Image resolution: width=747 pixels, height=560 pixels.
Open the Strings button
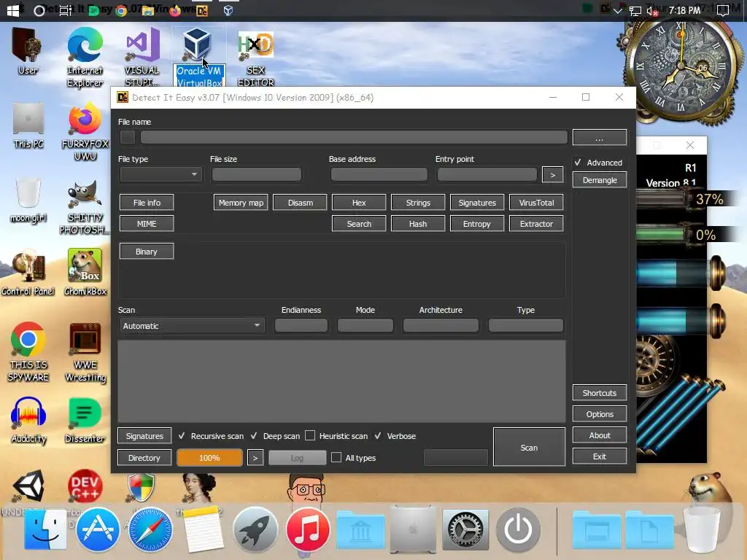(x=418, y=203)
